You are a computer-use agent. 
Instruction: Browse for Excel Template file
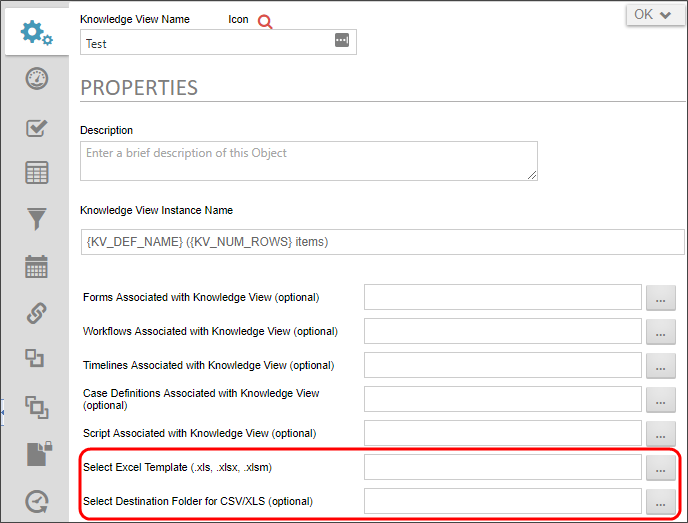(x=660, y=467)
